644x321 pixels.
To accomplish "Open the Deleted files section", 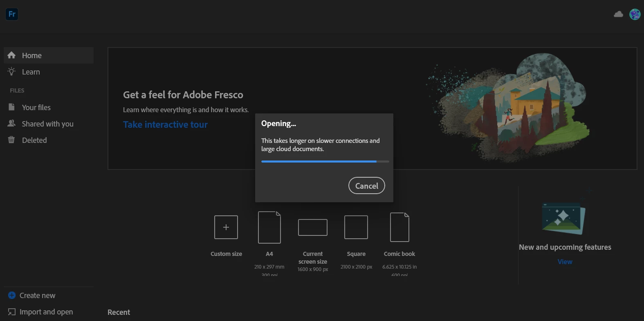I will click(x=49, y=140).
